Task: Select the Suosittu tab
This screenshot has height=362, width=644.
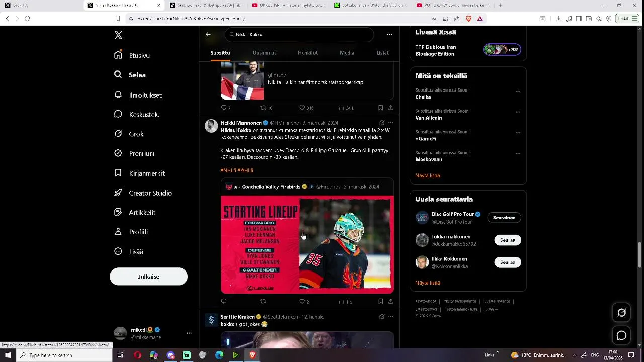Action: (220, 53)
